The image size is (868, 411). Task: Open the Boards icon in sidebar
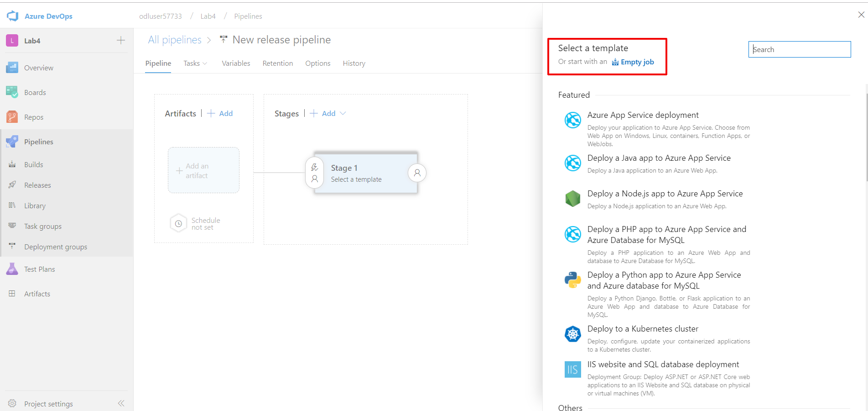click(12, 92)
